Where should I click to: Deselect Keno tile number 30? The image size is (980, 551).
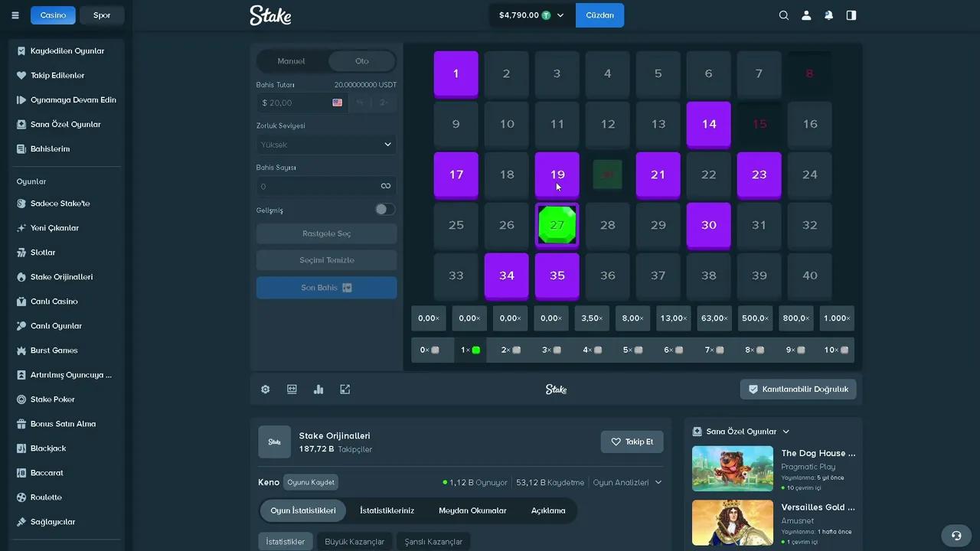pos(709,226)
